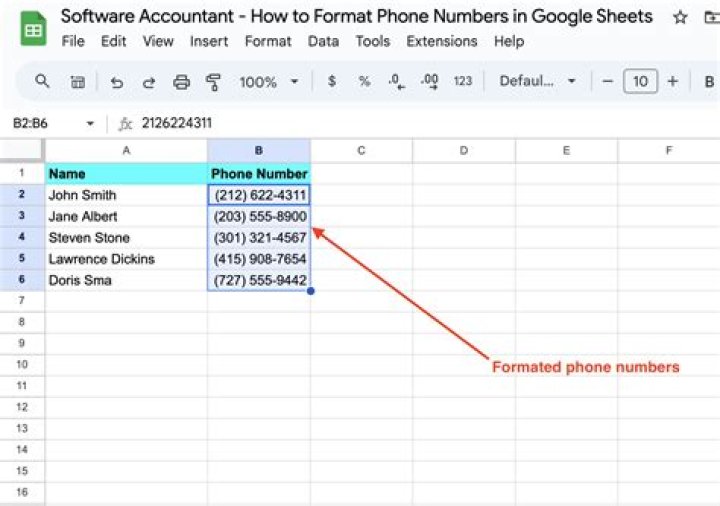
Task: Click cell with (727) 555-9442
Action: pyautogui.click(x=259, y=280)
